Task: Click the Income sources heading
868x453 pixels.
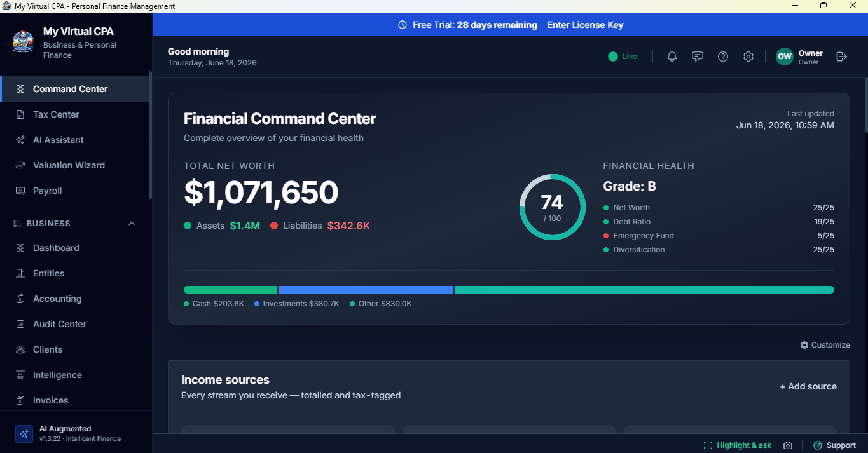Action: (225, 380)
